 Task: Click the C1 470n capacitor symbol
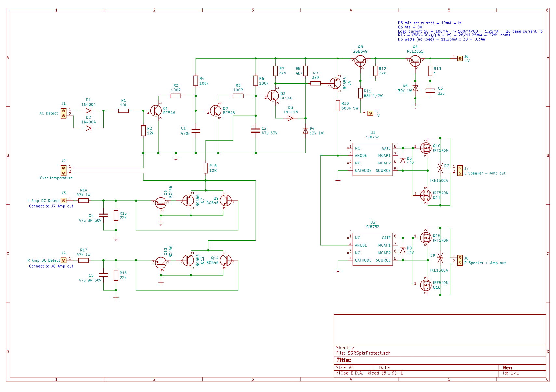coord(196,131)
